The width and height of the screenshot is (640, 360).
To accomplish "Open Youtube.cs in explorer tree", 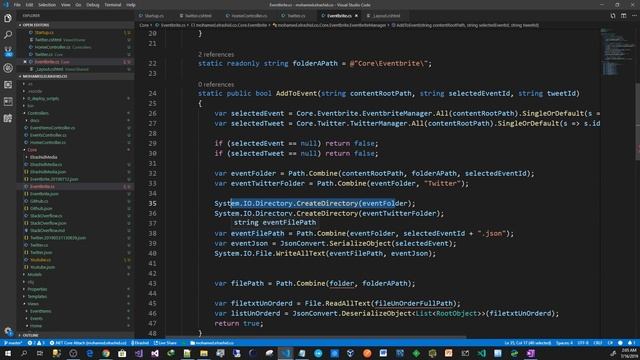I will point(40,260).
